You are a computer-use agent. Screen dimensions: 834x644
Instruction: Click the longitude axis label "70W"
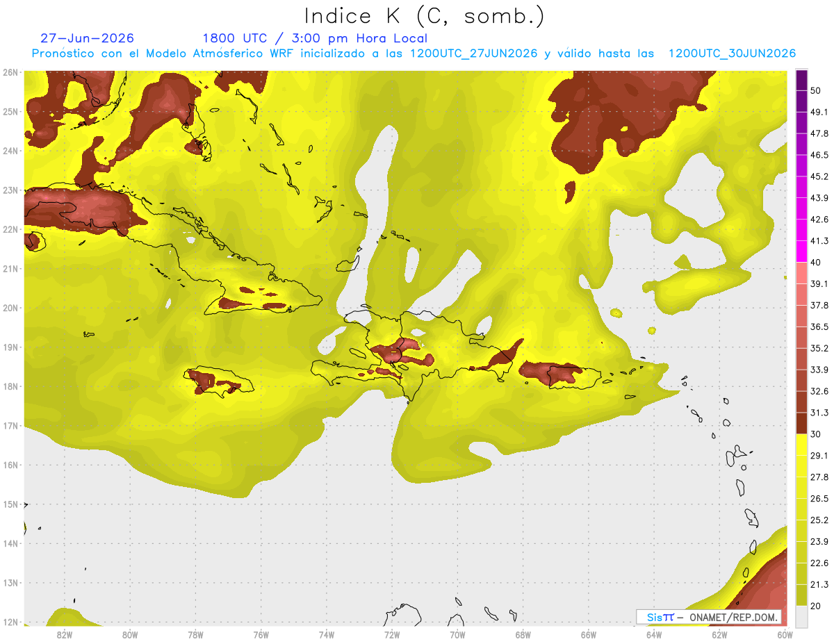pos(457,635)
